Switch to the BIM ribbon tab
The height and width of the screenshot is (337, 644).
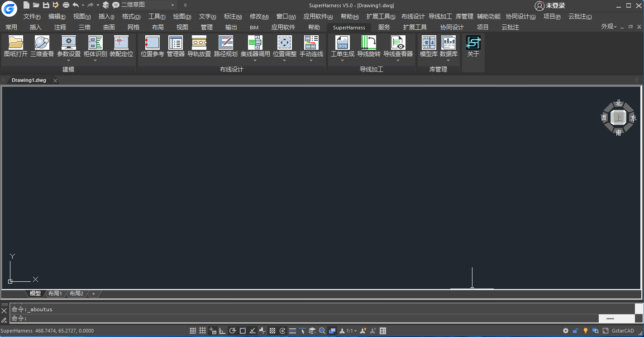[x=254, y=27]
